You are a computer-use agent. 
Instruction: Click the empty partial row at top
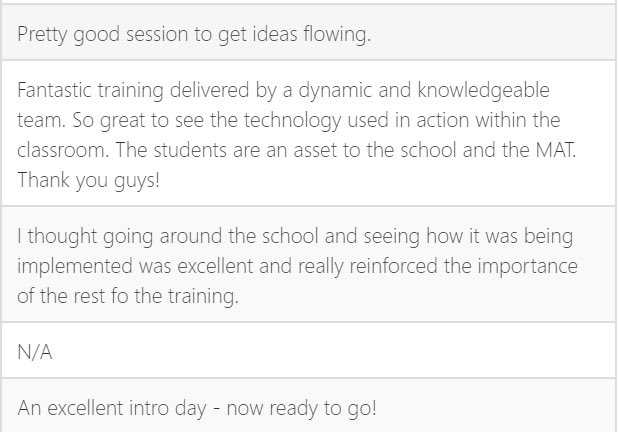point(309,2)
